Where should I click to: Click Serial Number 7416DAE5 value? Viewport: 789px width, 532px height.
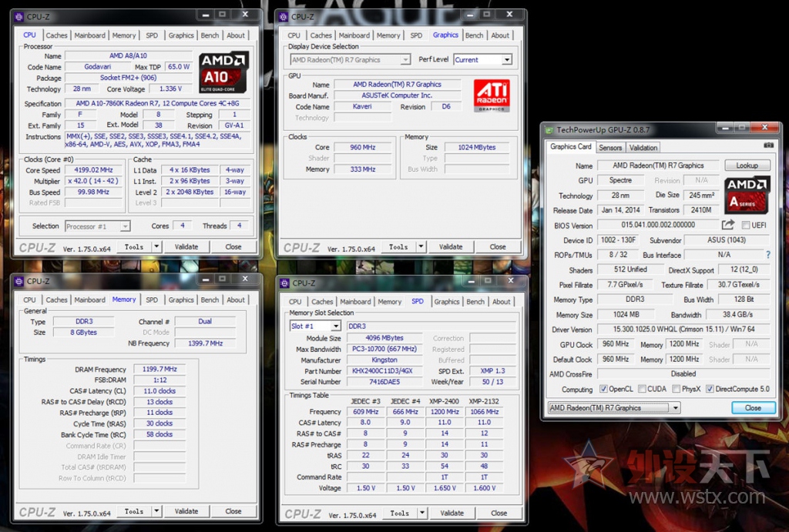click(384, 382)
